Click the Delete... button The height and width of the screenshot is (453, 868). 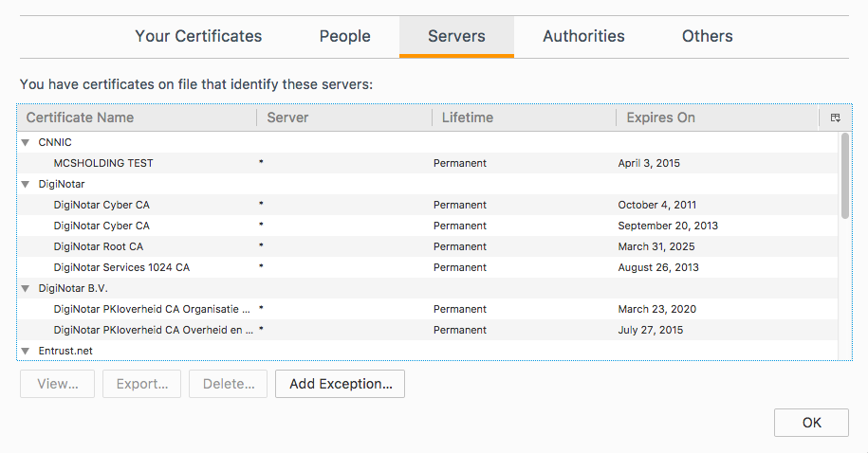point(228,384)
